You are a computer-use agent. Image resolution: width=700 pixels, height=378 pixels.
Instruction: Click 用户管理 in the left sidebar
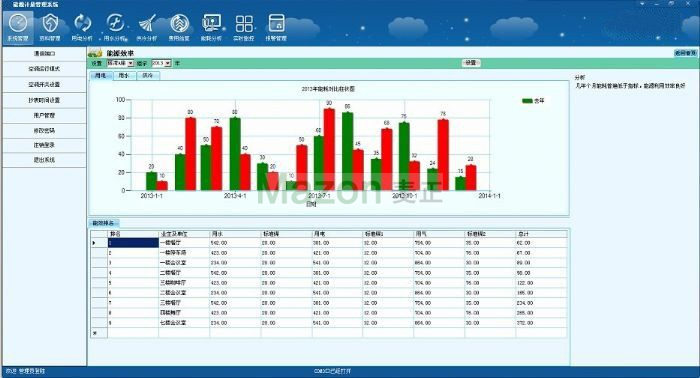(44, 115)
